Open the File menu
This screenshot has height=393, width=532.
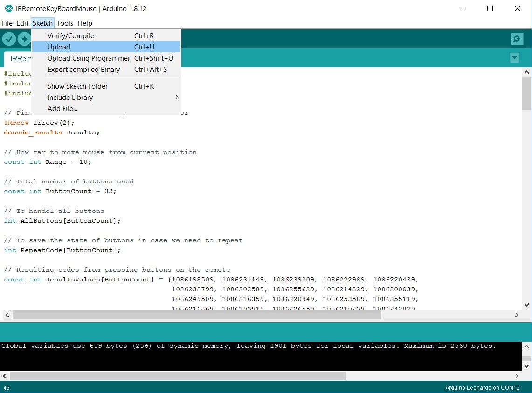click(7, 23)
